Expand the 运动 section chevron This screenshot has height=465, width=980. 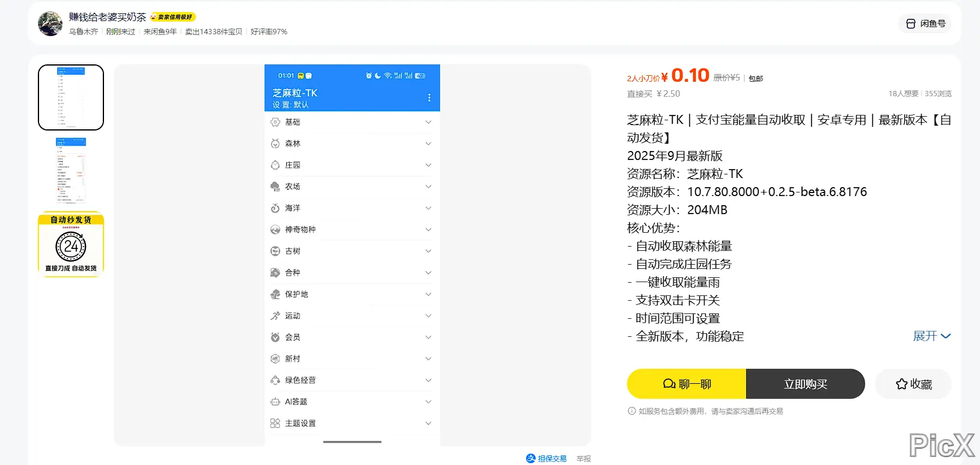point(428,316)
